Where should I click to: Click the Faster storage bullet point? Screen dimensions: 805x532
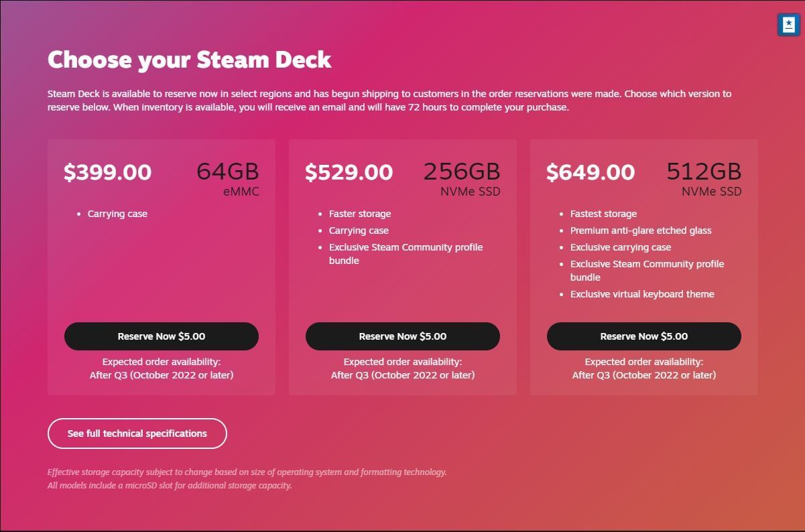pos(360,213)
